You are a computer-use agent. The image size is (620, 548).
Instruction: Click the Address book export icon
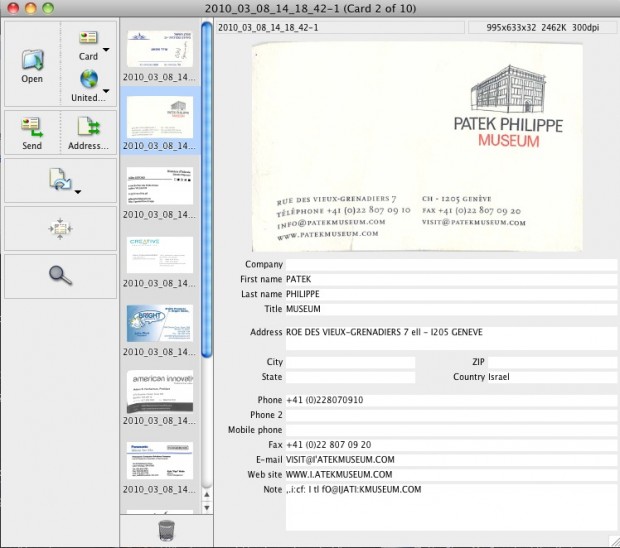pyautogui.click(x=89, y=127)
